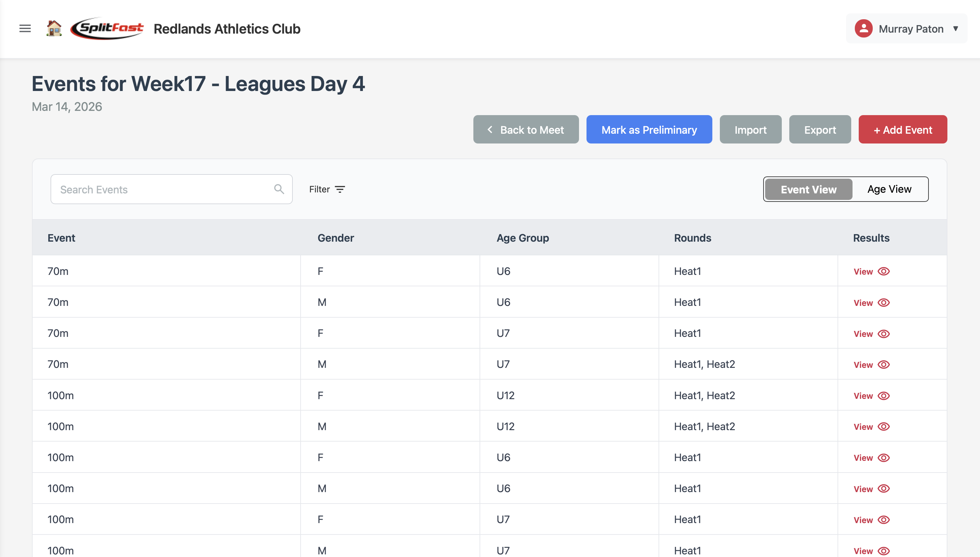
Task: Click the Search Events input field
Action: tap(153, 188)
